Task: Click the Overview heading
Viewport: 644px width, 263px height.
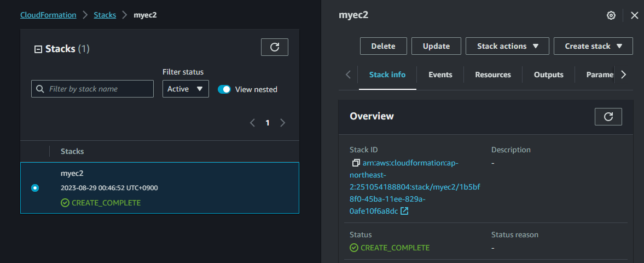Action: coord(372,117)
